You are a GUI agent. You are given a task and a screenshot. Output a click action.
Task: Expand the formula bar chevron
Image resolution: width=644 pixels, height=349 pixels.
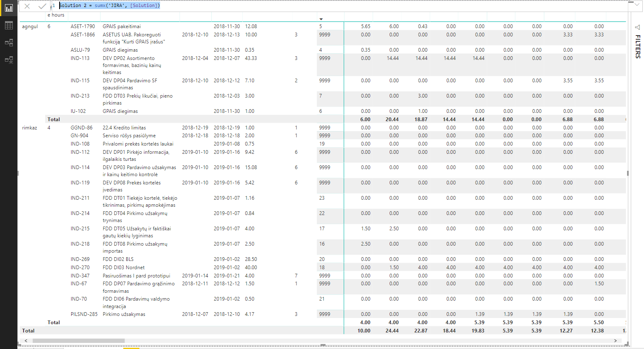[x=637, y=5]
